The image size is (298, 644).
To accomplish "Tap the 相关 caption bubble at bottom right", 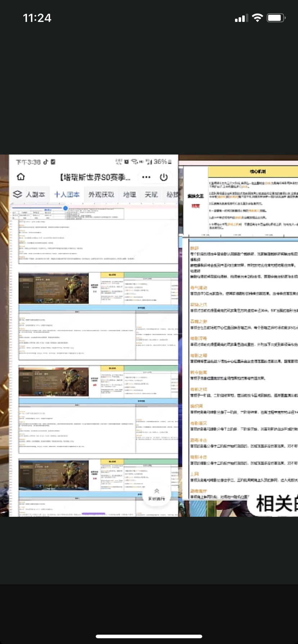I will click(274, 504).
